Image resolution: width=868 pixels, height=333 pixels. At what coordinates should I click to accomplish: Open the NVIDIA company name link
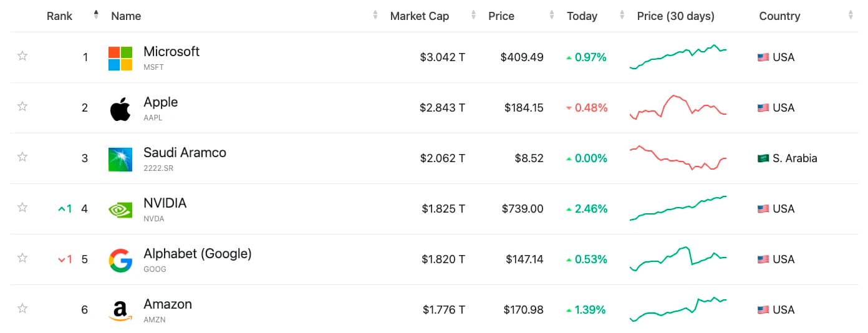165,203
